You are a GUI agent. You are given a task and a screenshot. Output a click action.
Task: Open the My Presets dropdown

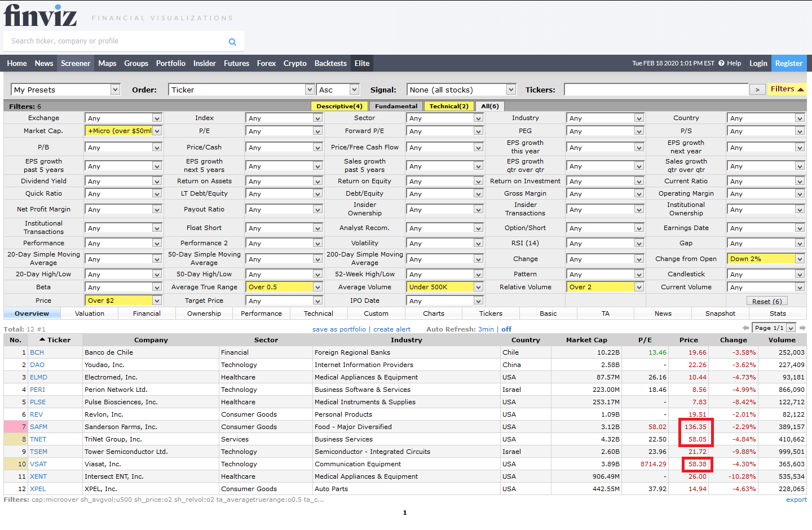pos(65,90)
